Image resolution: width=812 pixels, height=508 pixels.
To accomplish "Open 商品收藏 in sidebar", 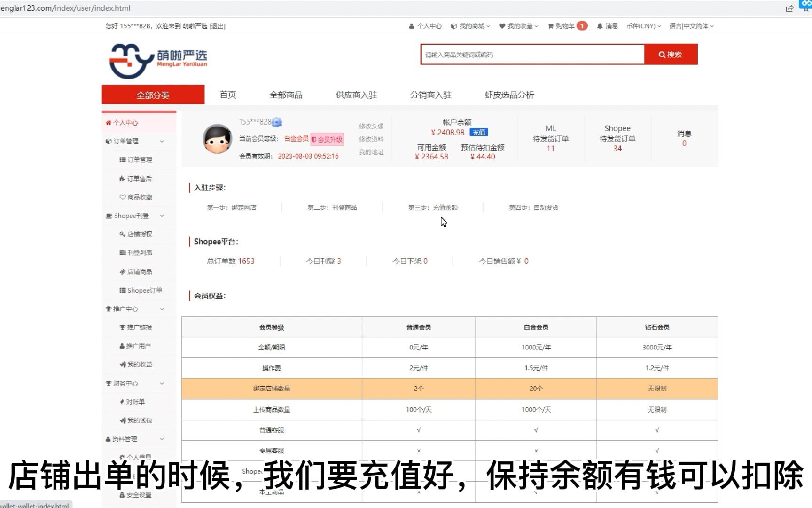I will (x=136, y=197).
